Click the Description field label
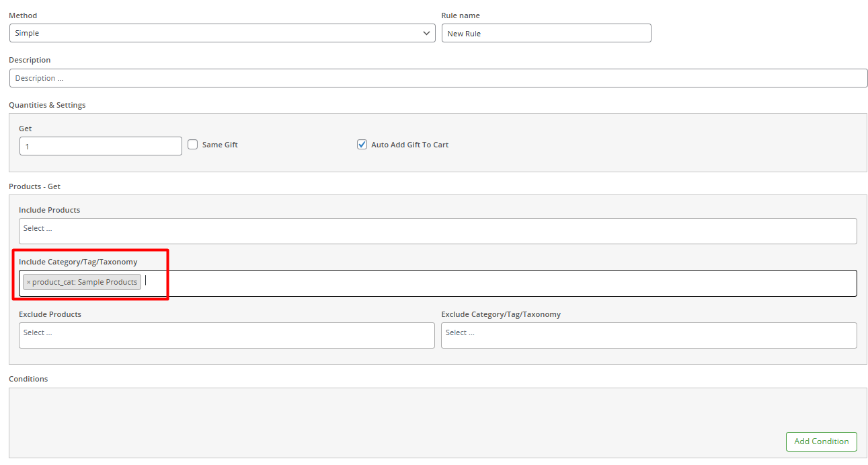Screen dimensions: 868x465 point(30,60)
